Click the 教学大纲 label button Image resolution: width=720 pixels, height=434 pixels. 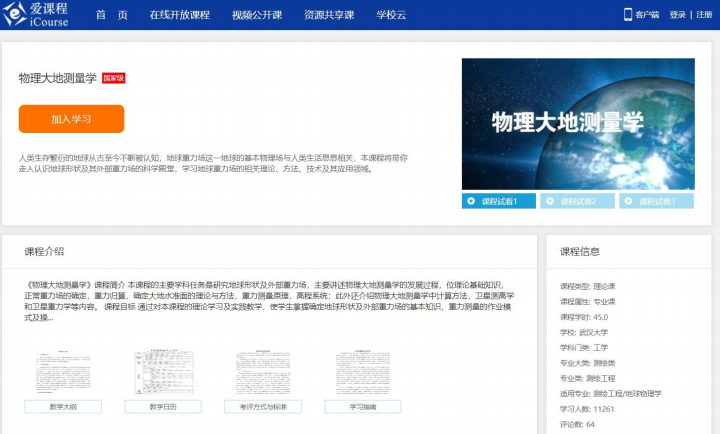(62, 407)
